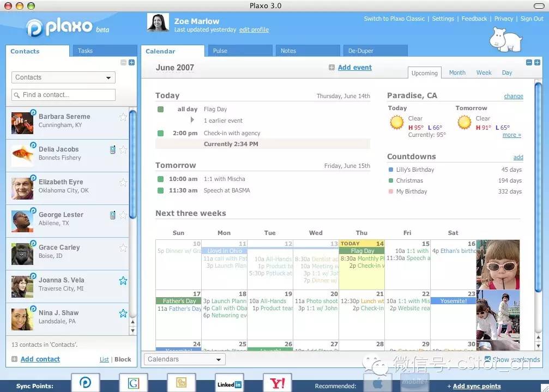Image resolution: width=549 pixels, height=392 pixels.
Task: Expand the Contacts panel with plus icon
Action: click(131, 62)
